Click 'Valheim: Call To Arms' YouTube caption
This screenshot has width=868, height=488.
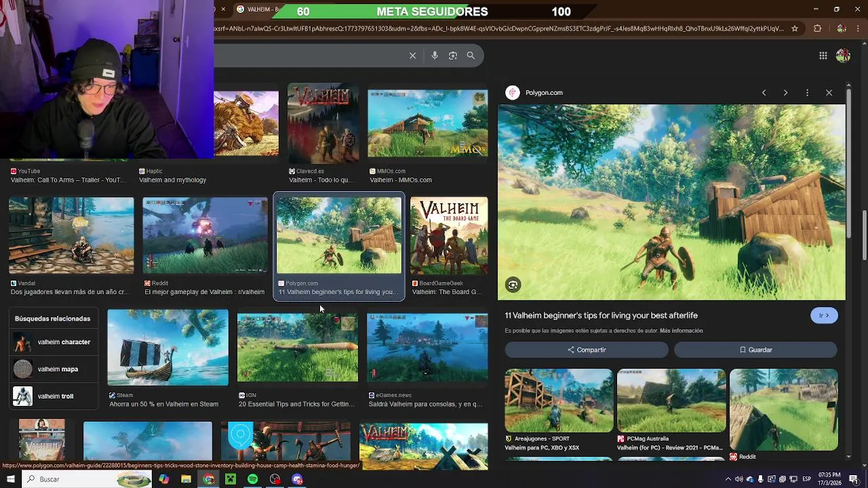coord(68,180)
